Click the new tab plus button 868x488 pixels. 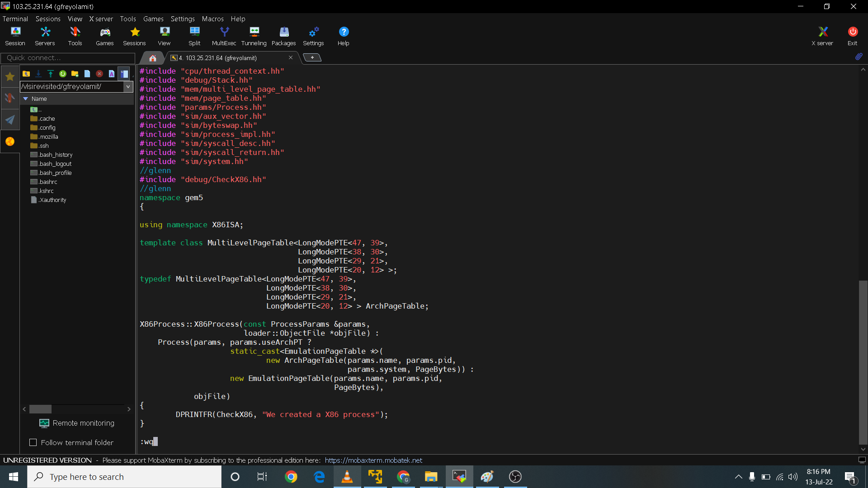coord(312,57)
